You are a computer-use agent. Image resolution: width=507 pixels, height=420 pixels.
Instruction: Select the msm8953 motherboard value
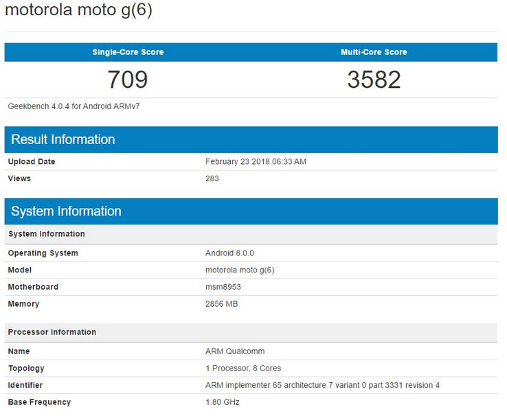pos(223,287)
